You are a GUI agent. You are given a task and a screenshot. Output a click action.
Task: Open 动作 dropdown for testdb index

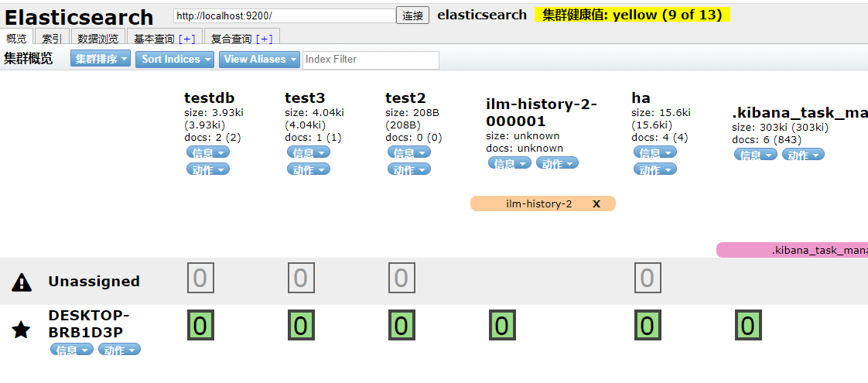pos(207,169)
